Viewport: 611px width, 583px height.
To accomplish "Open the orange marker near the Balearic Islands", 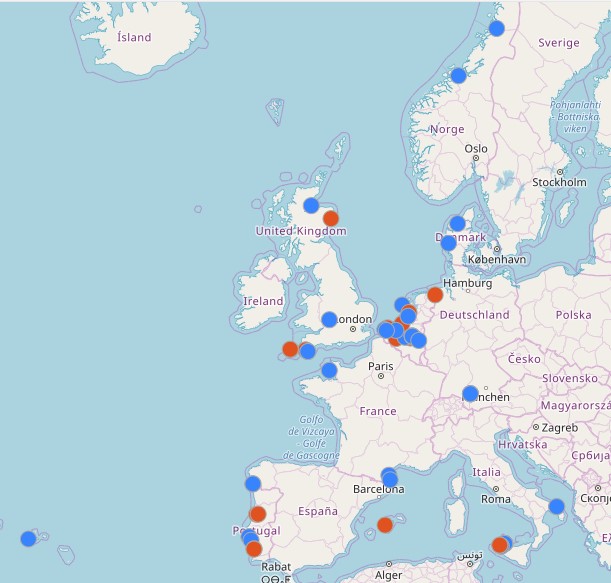I will coord(385,525).
